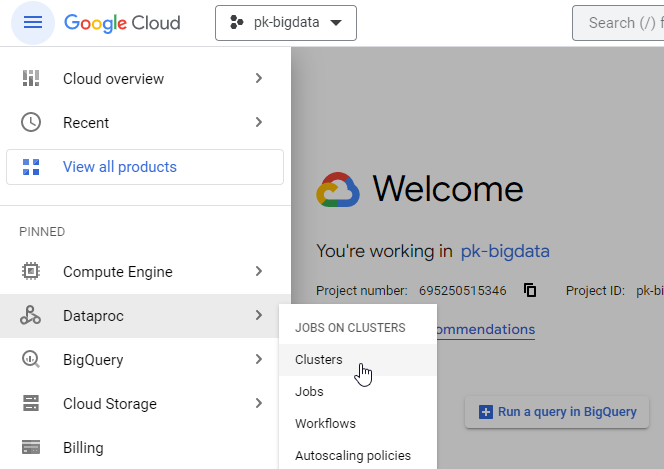Click the Recent clock icon
Screen dimensions: 664x469
[31, 123]
